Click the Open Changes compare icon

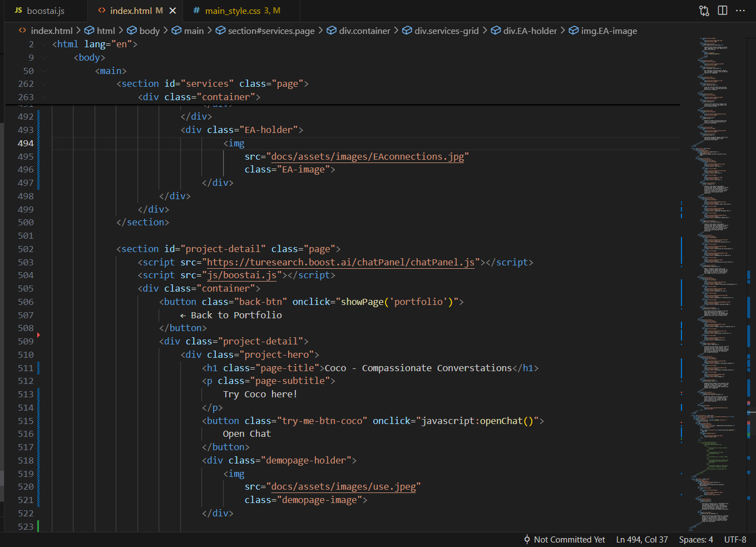click(x=704, y=11)
